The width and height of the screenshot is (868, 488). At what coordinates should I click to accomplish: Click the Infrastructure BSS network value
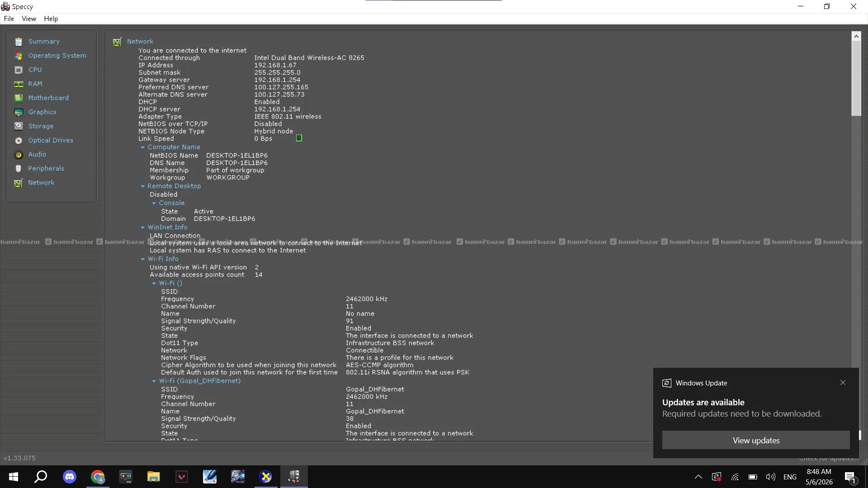tap(390, 343)
